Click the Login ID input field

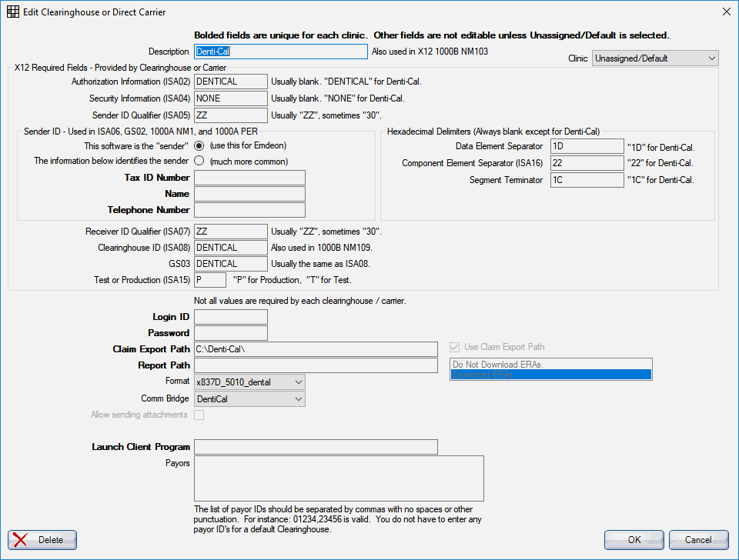point(231,317)
